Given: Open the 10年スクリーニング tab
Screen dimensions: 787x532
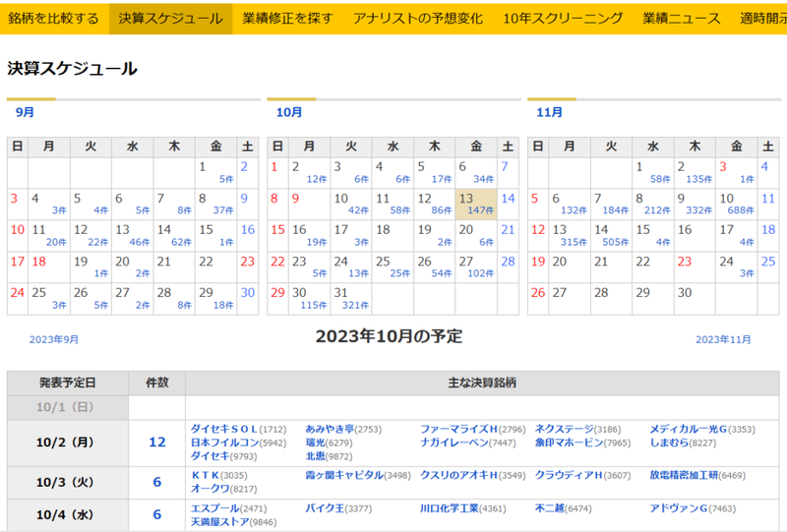Looking at the screenshot, I should pos(563,19).
